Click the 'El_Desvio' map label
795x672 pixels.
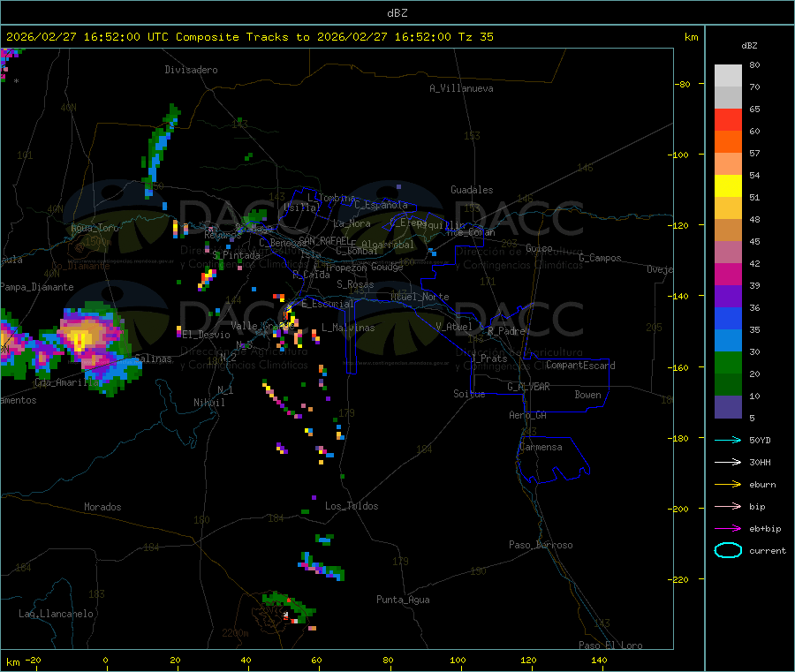pyautogui.click(x=206, y=335)
